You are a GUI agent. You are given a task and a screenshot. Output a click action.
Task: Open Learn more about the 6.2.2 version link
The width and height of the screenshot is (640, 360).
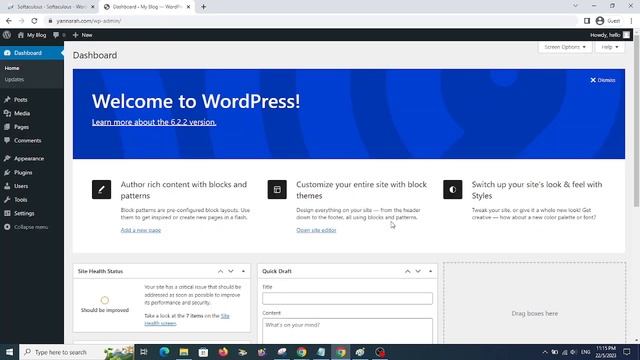click(154, 122)
